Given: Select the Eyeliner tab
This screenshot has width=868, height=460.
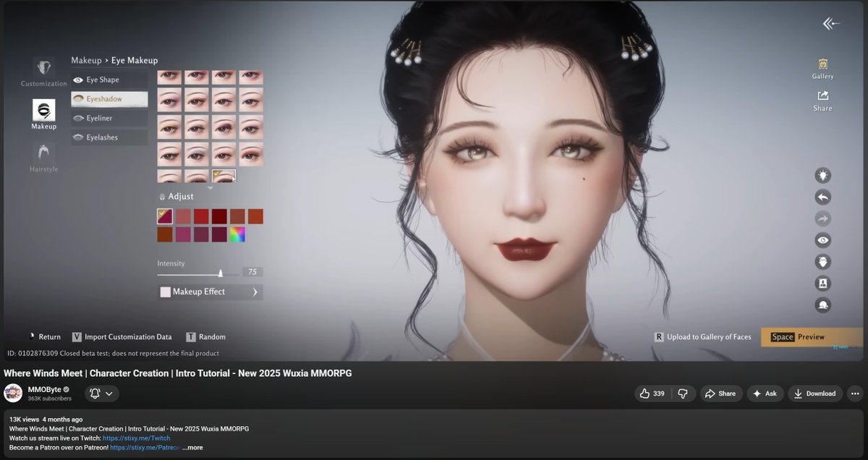Looking at the screenshot, I should coord(109,118).
